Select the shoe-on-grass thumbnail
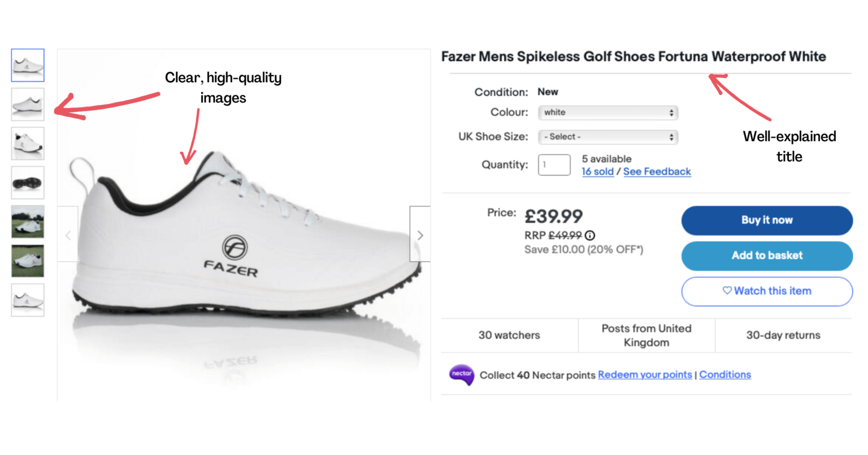The height and width of the screenshot is (455, 868). [27, 221]
